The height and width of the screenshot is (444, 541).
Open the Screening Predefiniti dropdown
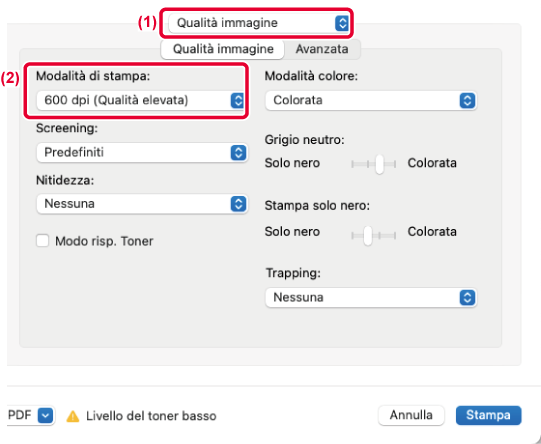coord(142,152)
